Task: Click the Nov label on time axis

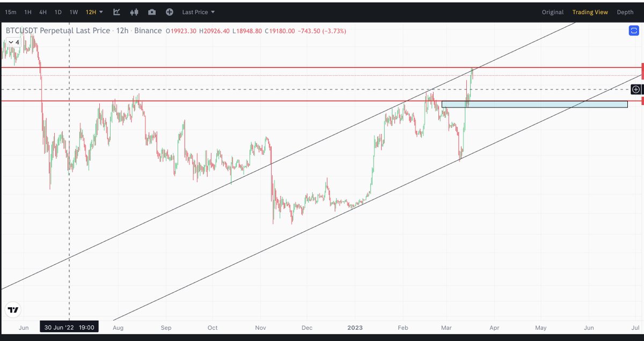Action: [x=261, y=327]
